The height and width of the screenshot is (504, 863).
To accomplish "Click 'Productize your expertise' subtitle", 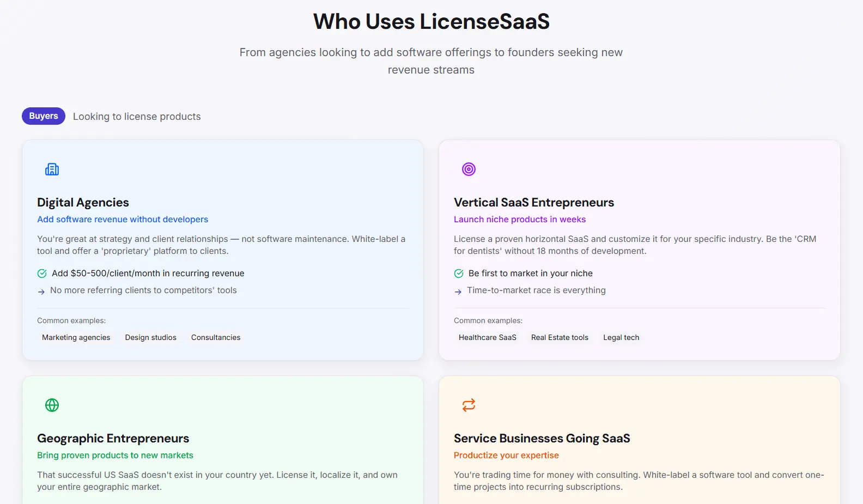I will click(506, 456).
